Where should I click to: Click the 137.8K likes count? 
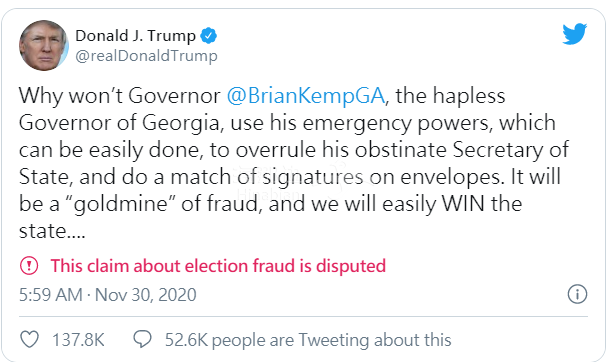coord(78,340)
